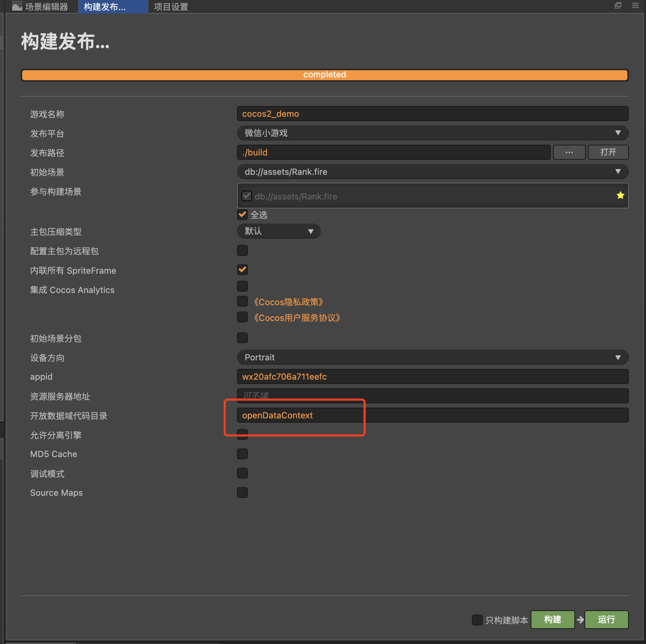This screenshot has width=646, height=644.
Task: Enable Source Maps checkbox
Action: tap(242, 492)
